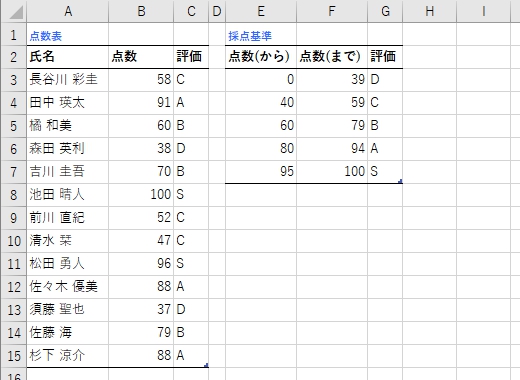The height and width of the screenshot is (380, 520).
Task: Click the criteria from-value 40
Action: click(x=261, y=103)
